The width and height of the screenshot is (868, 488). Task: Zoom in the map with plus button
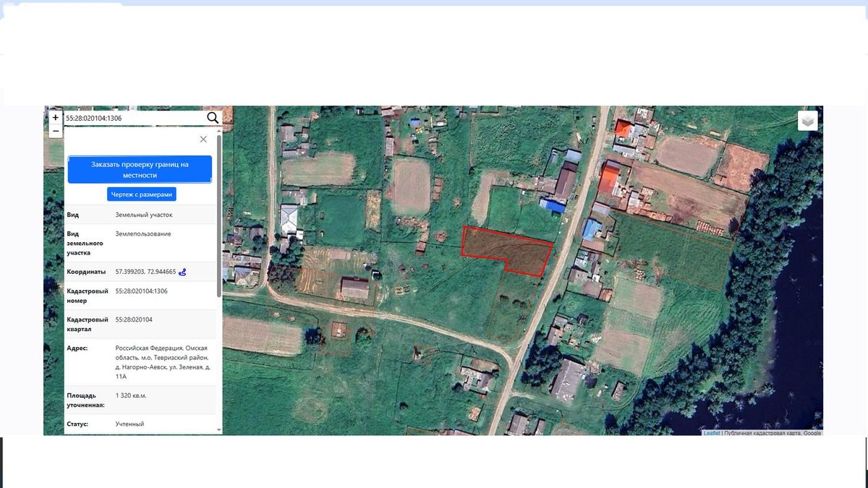coord(56,117)
